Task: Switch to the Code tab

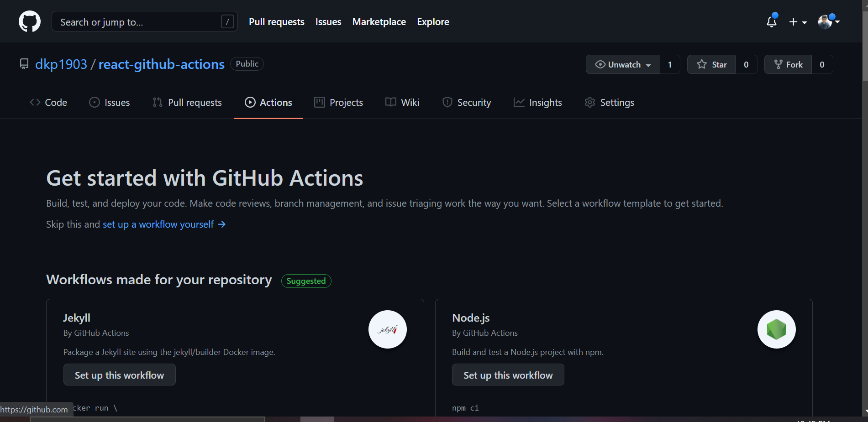Action: [x=48, y=102]
